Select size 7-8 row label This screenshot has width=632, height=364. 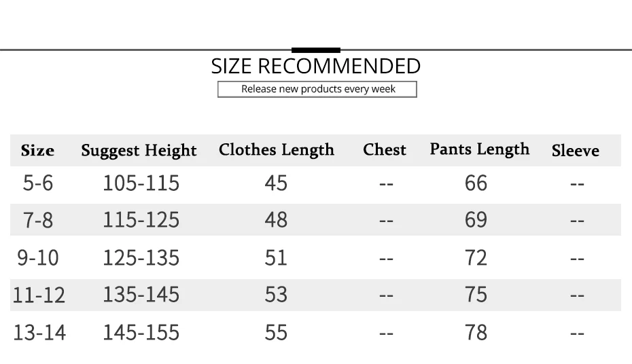point(38,220)
